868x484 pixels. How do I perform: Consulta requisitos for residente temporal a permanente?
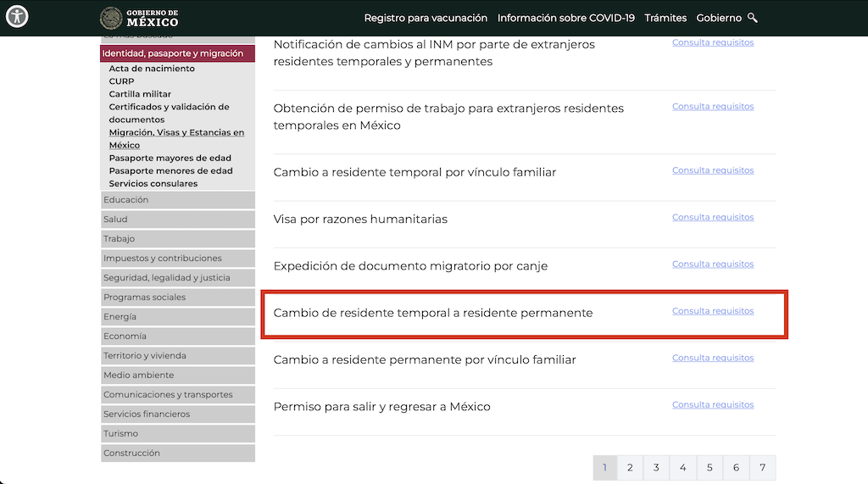(713, 311)
